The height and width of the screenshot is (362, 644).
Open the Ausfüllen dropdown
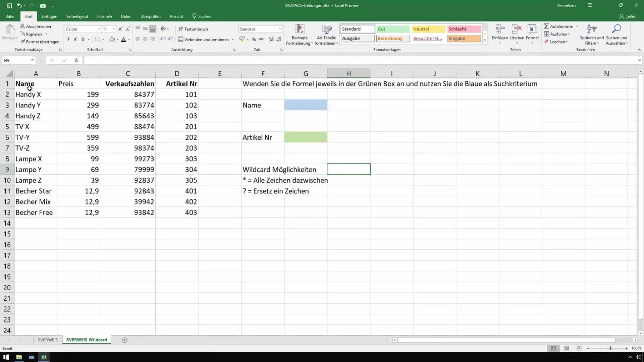[x=557, y=34]
